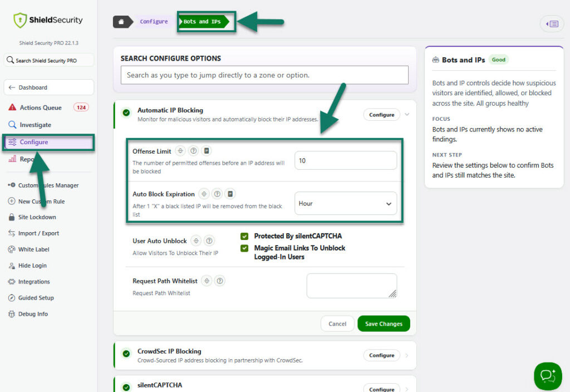
Task: Click the ShieldSecurity logo
Action: point(48,20)
